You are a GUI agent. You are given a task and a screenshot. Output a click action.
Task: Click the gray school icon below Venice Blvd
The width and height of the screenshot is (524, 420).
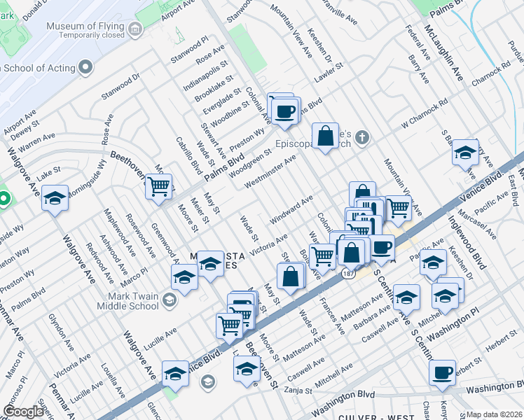208,382
